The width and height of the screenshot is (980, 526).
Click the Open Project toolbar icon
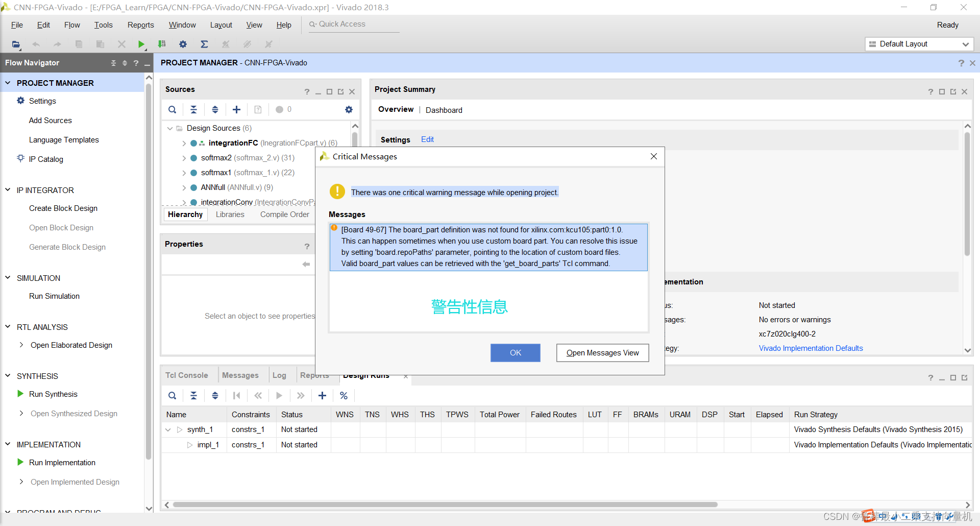coord(16,44)
